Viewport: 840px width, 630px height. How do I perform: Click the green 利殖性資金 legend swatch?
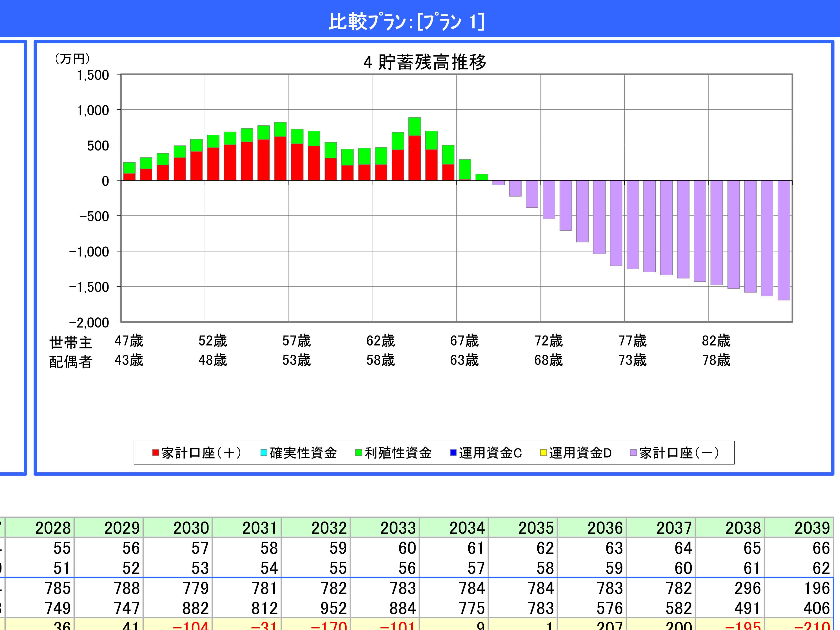[x=358, y=453]
